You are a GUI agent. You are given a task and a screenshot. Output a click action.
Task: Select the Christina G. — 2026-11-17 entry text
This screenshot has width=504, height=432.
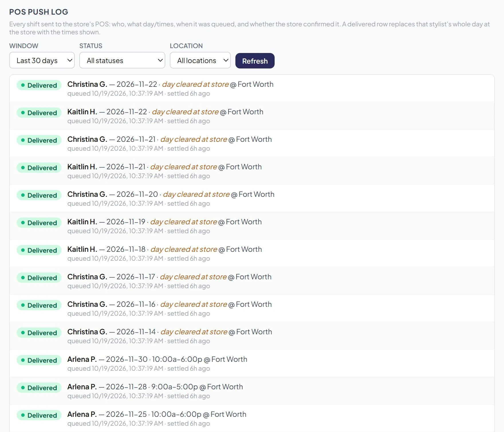tap(169, 277)
